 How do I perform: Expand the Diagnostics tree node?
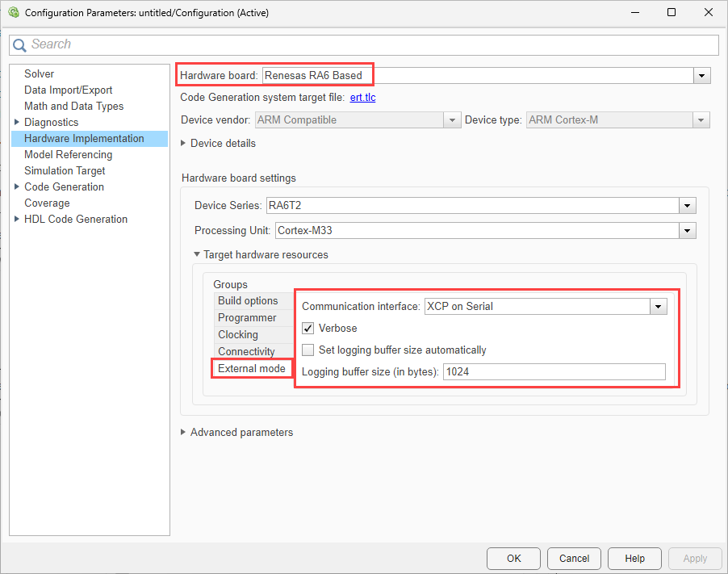(17, 123)
